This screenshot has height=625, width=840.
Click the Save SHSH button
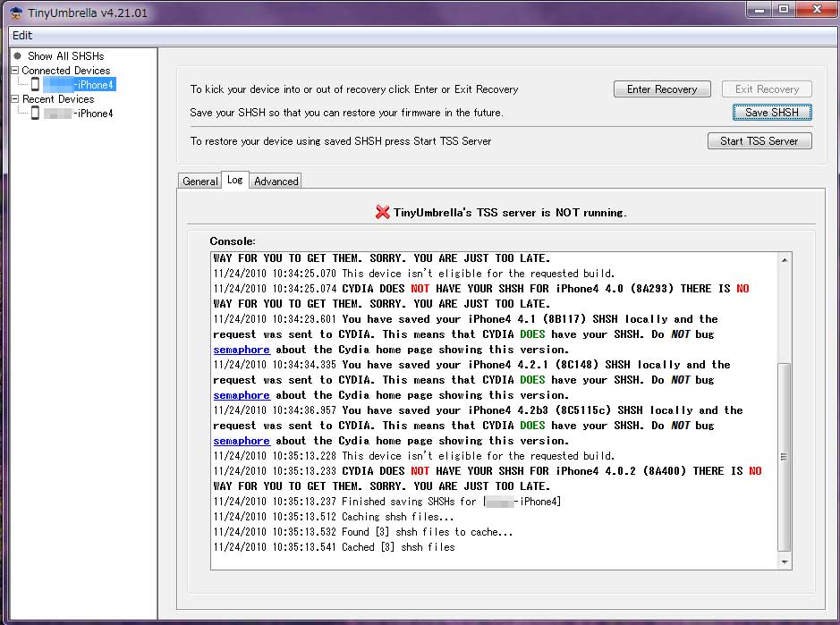(x=771, y=113)
